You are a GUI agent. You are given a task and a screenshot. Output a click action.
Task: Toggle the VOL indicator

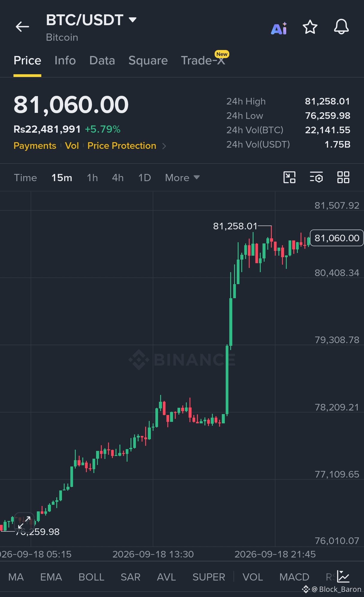pos(253,577)
